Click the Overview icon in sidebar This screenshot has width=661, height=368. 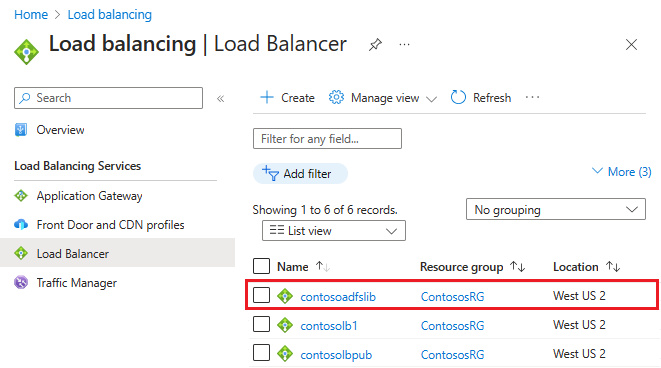point(21,130)
